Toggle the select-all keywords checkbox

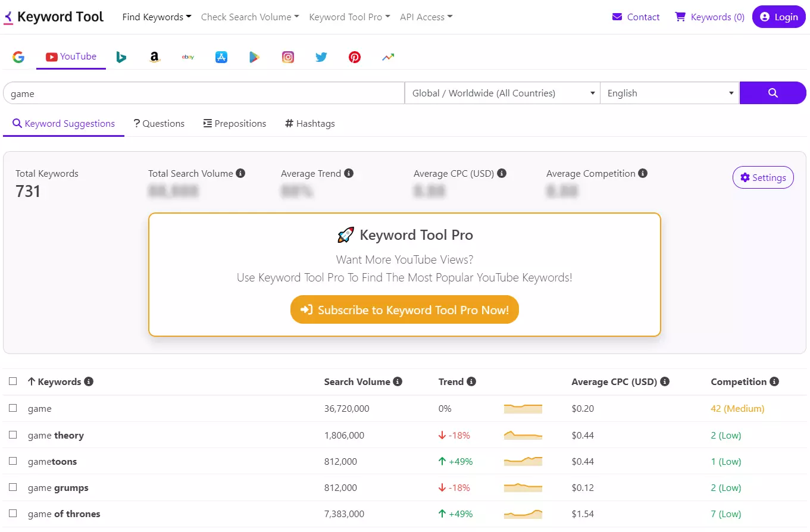[x=13, y=381]
